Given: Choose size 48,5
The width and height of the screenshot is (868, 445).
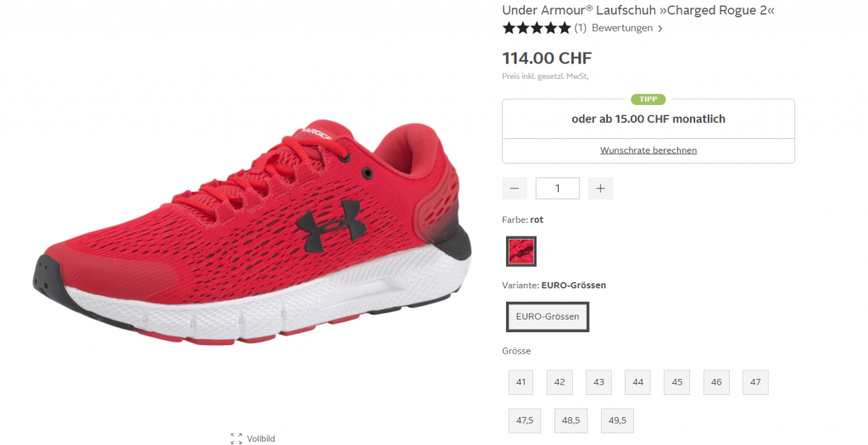Looking at the screenshot, I should [570, 420].
